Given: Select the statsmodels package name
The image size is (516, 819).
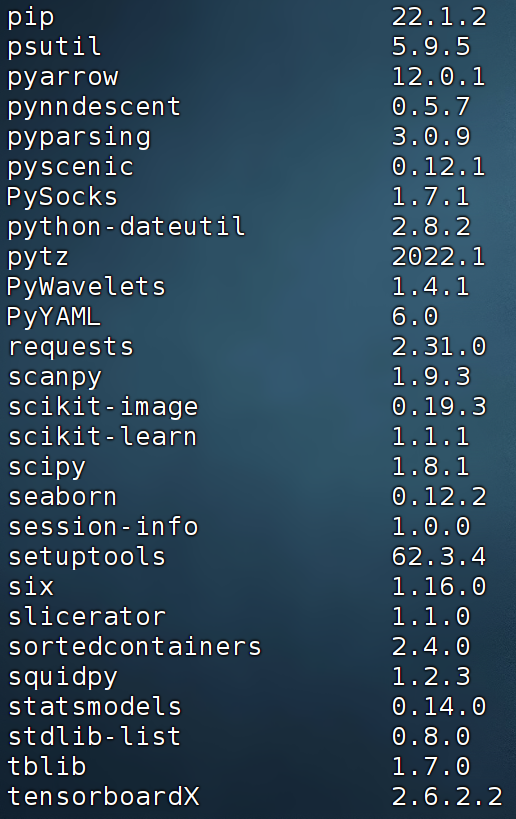Looking at the screenshot, I should pos(95,707).
